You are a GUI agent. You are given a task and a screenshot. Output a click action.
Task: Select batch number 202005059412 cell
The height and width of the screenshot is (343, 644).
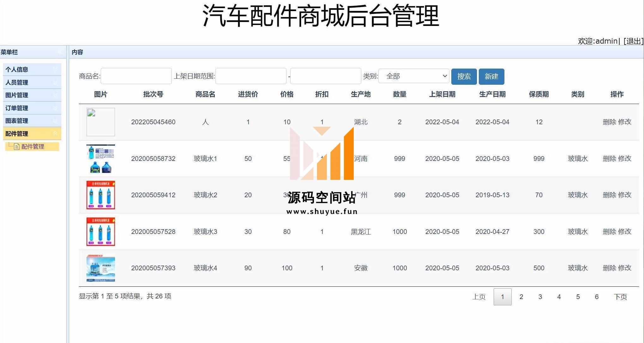153,195
